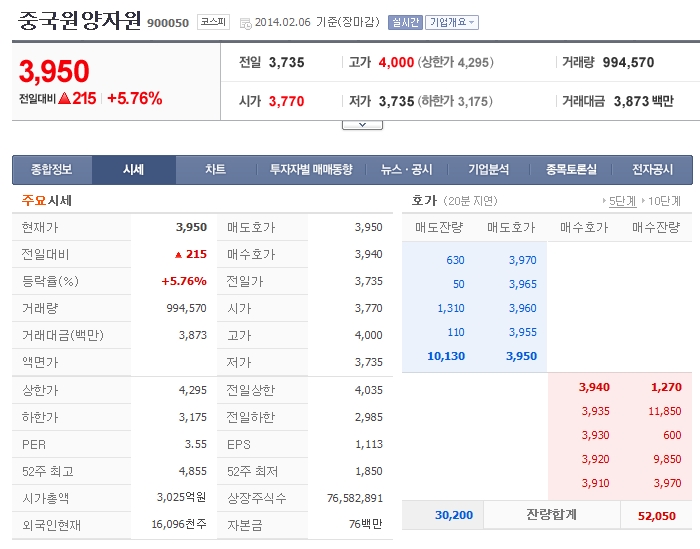Click the 상장주식수 value 76,582,891
The width and height of the screenshot is (700, 549).
[x=355, y=498]
